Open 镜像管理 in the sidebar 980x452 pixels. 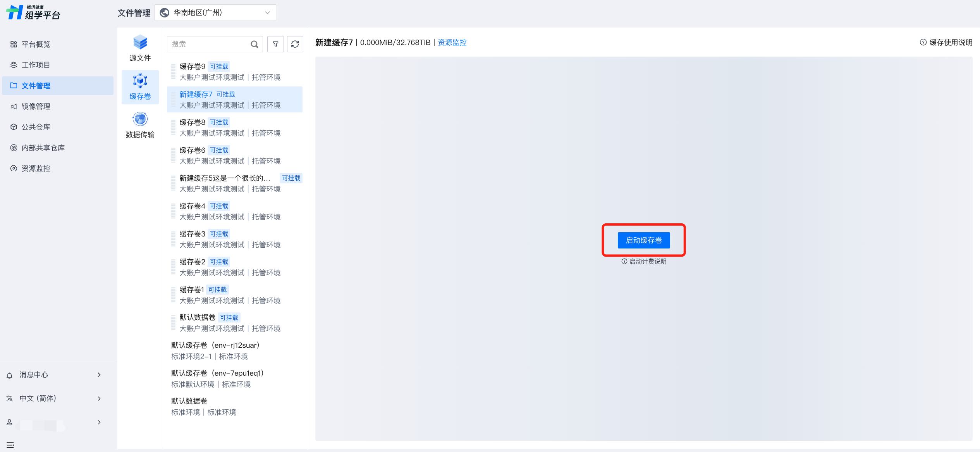tap(36, 106)
